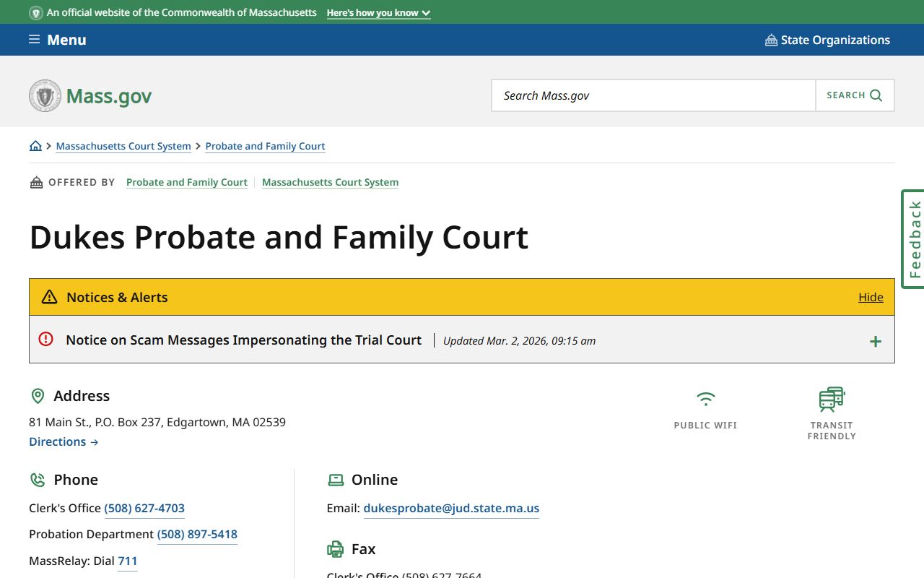Click the SEARCH button
924x578 pixels.
click(855, 95)
